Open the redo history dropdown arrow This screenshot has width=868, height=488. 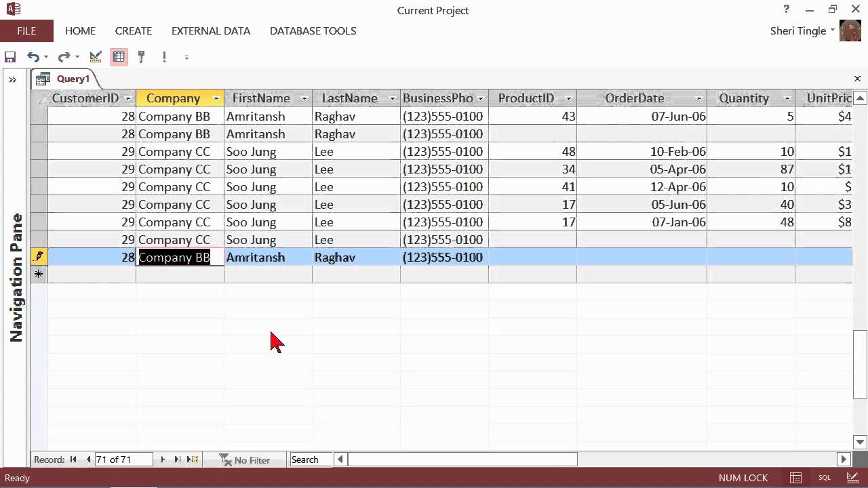point(77,58)
